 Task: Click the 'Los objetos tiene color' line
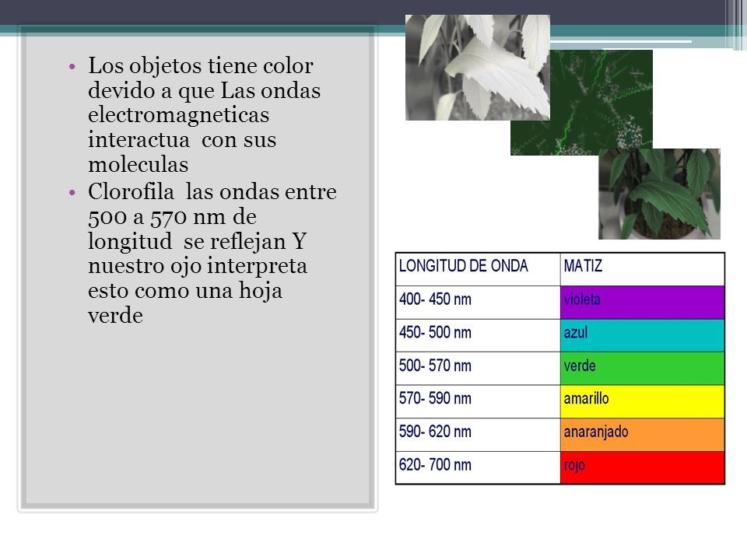[x=201, y=66]
